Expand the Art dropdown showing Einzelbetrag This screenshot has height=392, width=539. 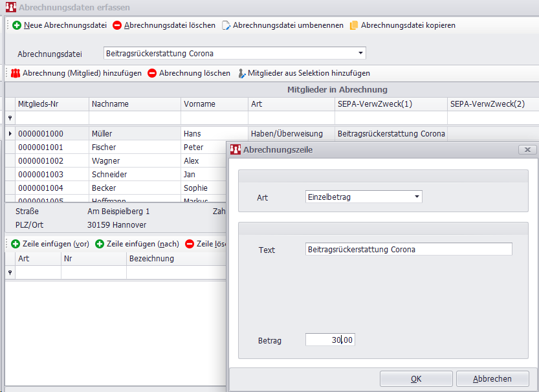(417, 197)
